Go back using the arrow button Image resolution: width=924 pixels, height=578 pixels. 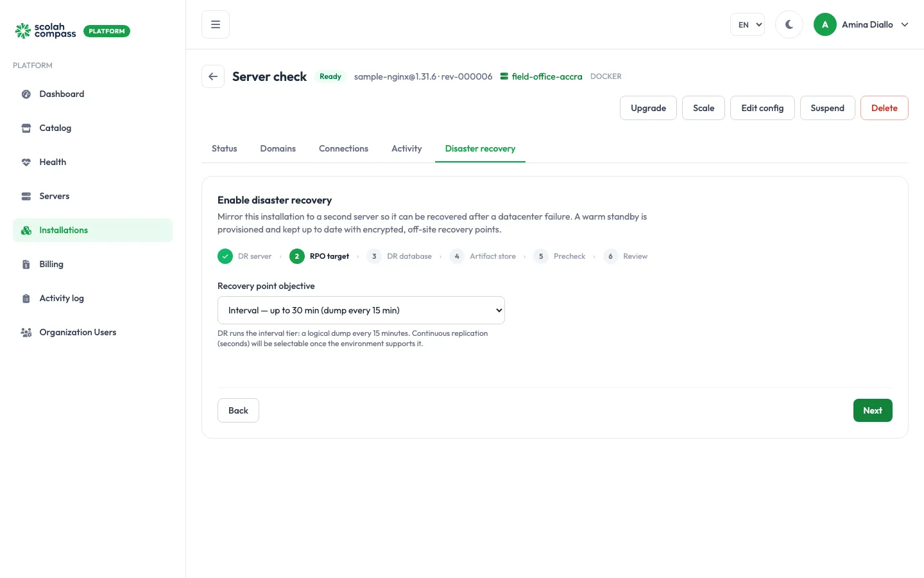213,76
